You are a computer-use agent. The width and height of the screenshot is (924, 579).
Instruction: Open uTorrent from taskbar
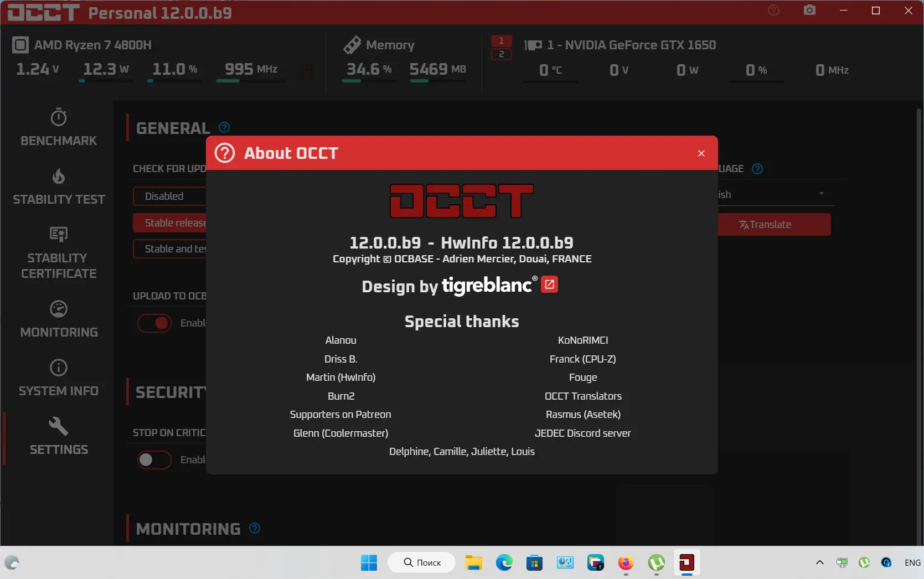pyautogui.click(x=657, y=563)
